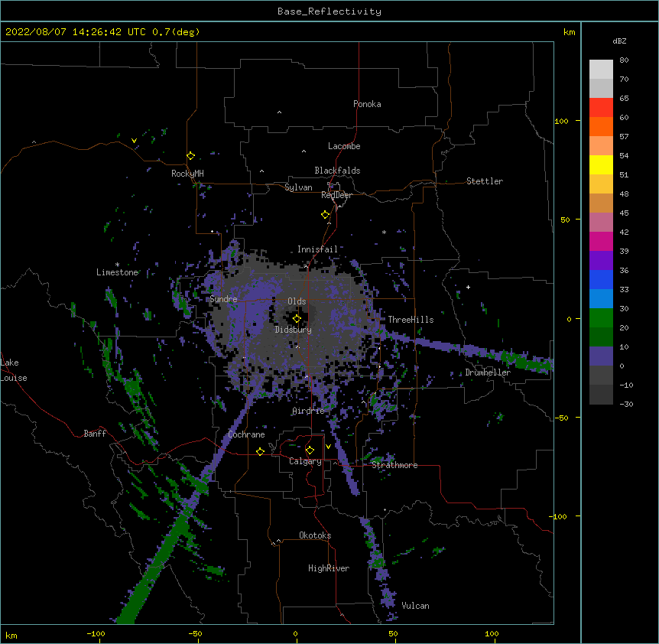Screen dimensions: 659x644
Task: Click the dBZ legend heading
Action: [619, 41]
